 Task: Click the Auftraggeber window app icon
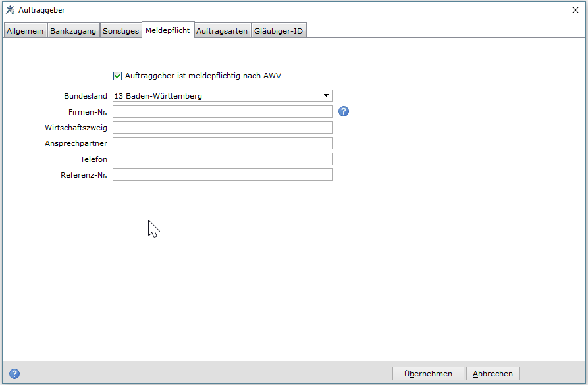click(10, 10)
